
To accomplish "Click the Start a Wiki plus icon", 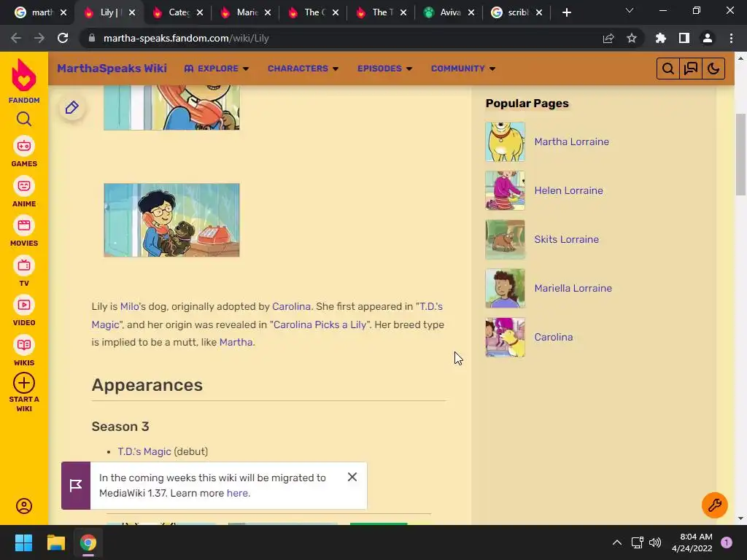I will point(24,383).
